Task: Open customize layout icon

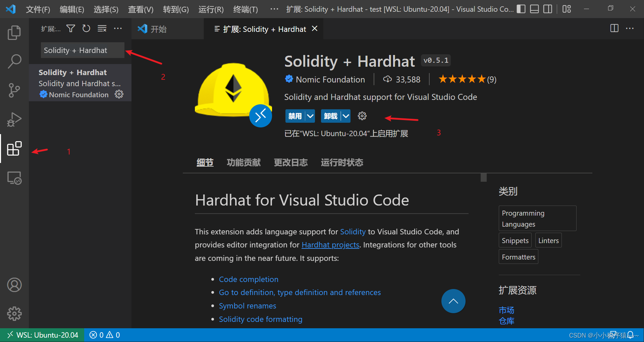Action: pyautogui.click(x=567, y=9)
